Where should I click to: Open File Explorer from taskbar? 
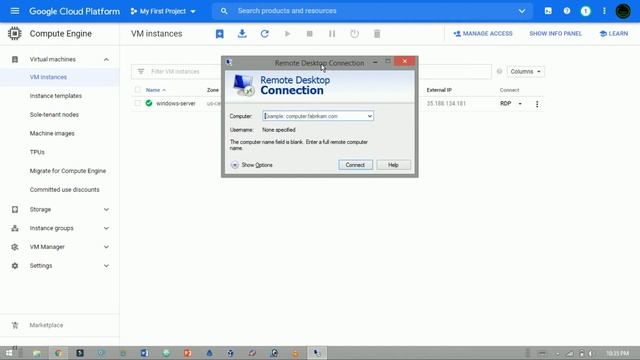point(37,353)
